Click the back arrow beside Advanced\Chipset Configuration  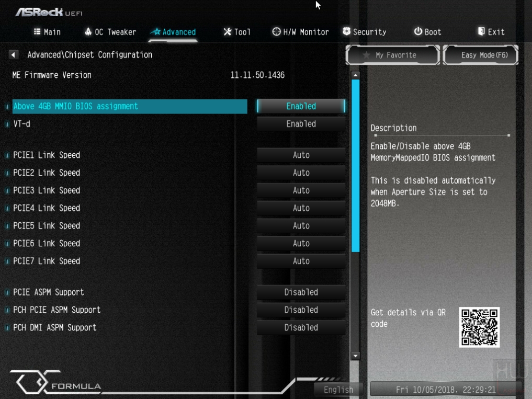pos(13,54)
